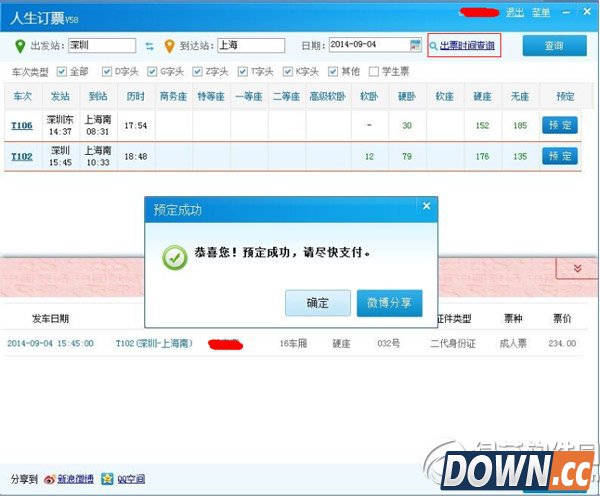Click the 出发站 input field
Image resolution: width=600 pixels, height=496 pixels.
[x=102, y=46]
